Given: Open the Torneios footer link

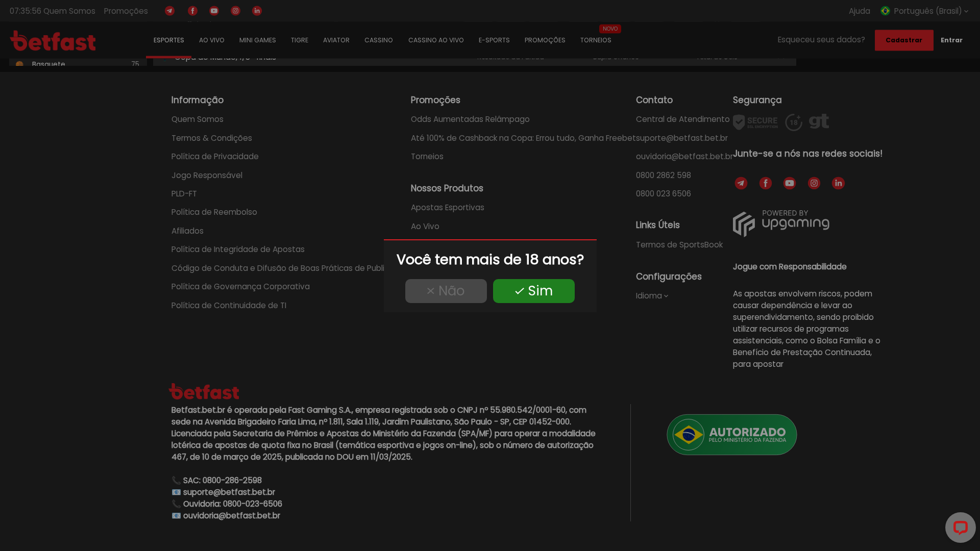Looking at the screenshot, I should [427, 157].
